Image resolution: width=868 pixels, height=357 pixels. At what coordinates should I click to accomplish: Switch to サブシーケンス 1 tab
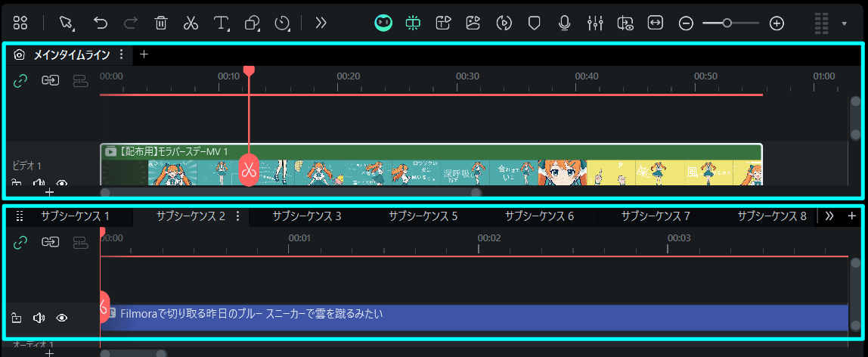76,216
